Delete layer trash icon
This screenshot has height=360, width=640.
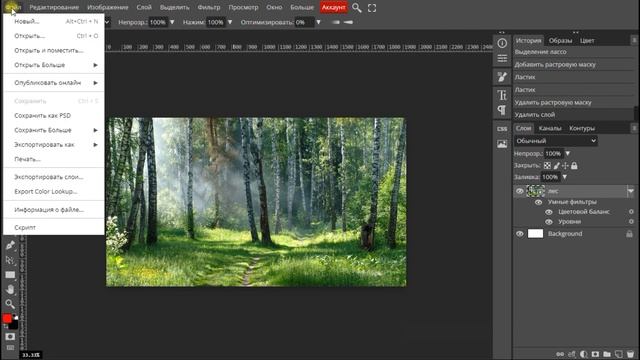631,354
